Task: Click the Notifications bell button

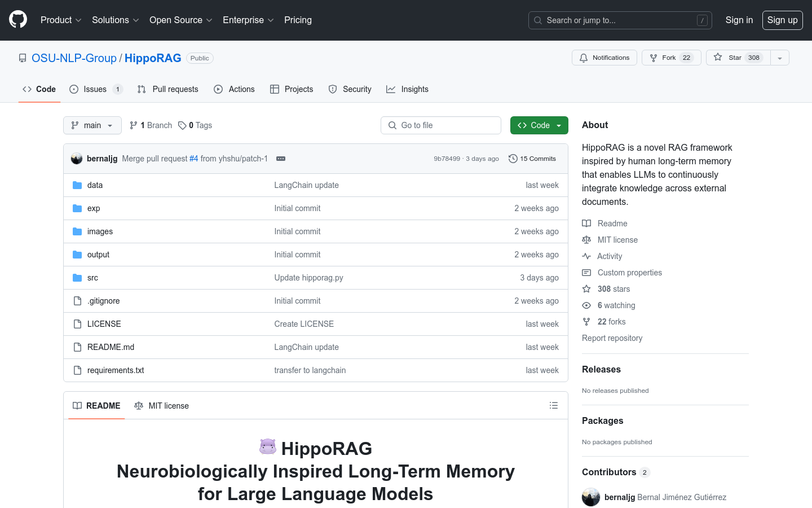Action: click(x=604, y=58)
